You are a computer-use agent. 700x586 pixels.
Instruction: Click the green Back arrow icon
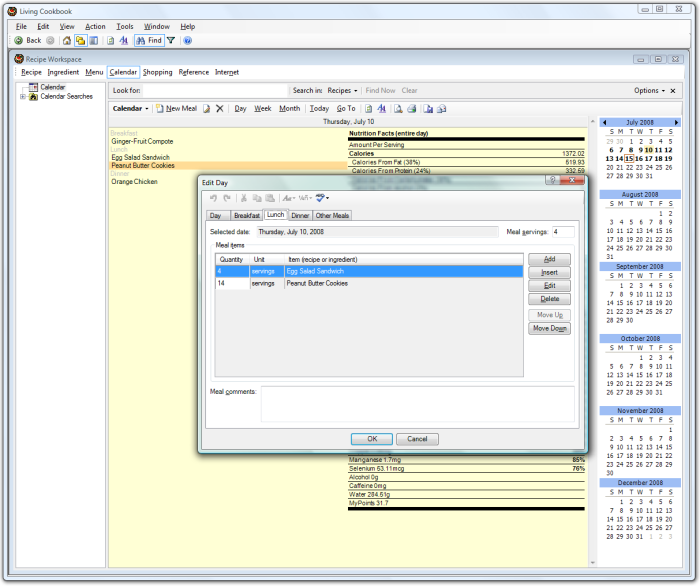[x=19, y=41]
